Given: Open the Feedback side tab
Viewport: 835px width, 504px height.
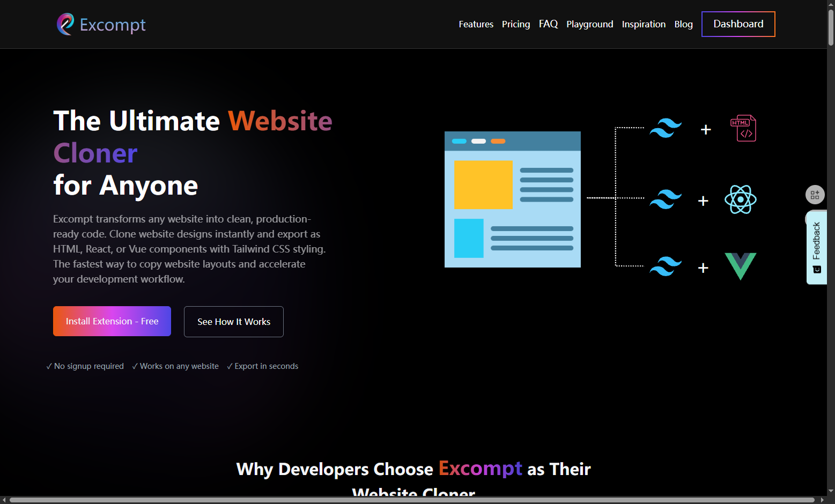Looking at the screenshot, I should (816, 248).
